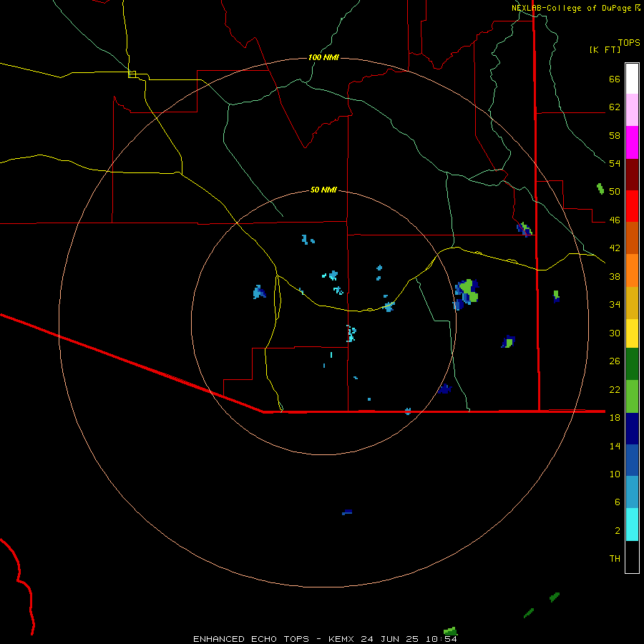Viewport: 644px width, 644px height.
Task: Pick the cyan legend swatch
Action: click(632, 525)
